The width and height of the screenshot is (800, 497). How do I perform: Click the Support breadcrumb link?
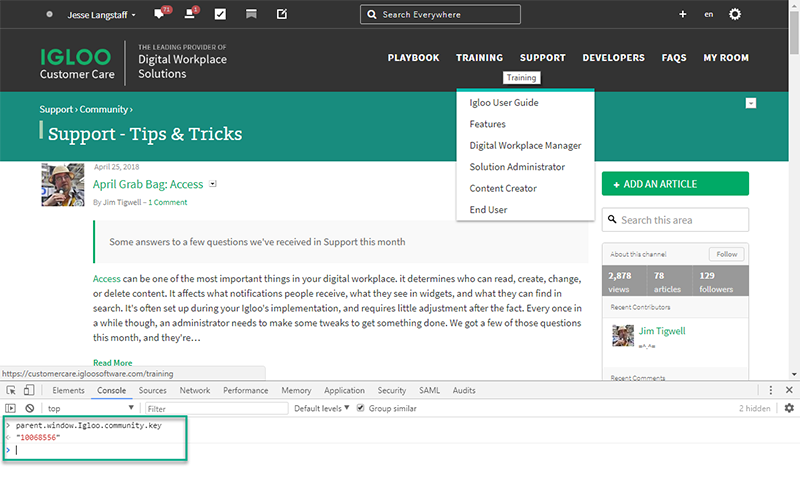56,109
